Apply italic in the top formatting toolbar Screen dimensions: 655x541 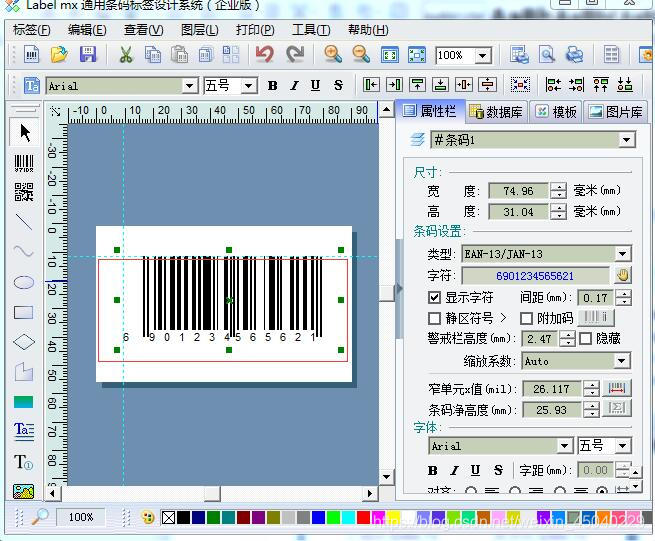294,86
